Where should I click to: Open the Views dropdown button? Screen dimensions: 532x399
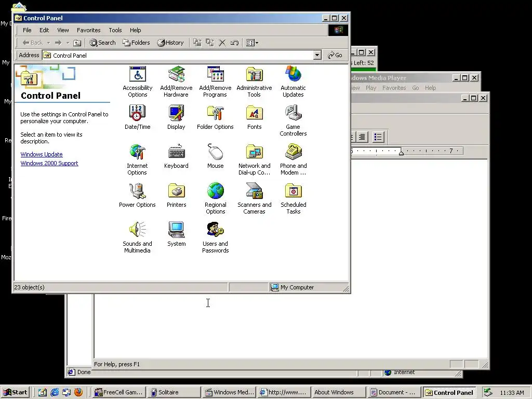pyautogui.click(x=252, y=43)
